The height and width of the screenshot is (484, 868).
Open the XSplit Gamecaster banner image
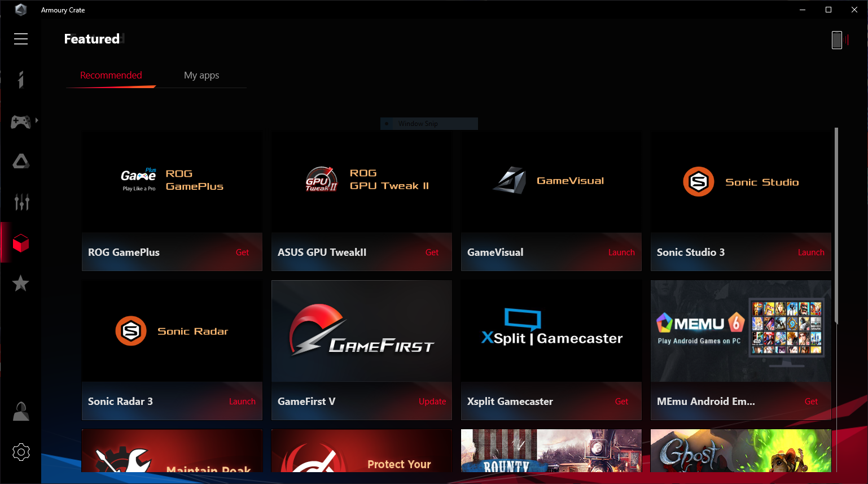tap(551, 331)
